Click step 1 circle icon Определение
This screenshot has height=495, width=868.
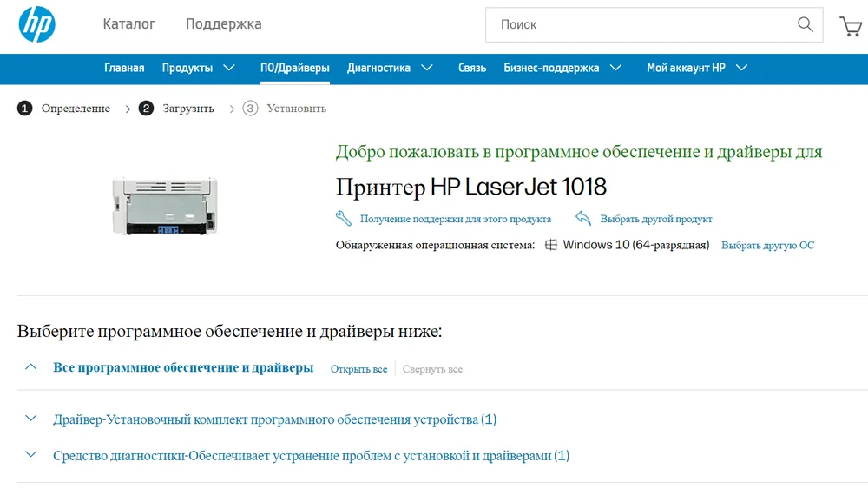coord(24,108)
